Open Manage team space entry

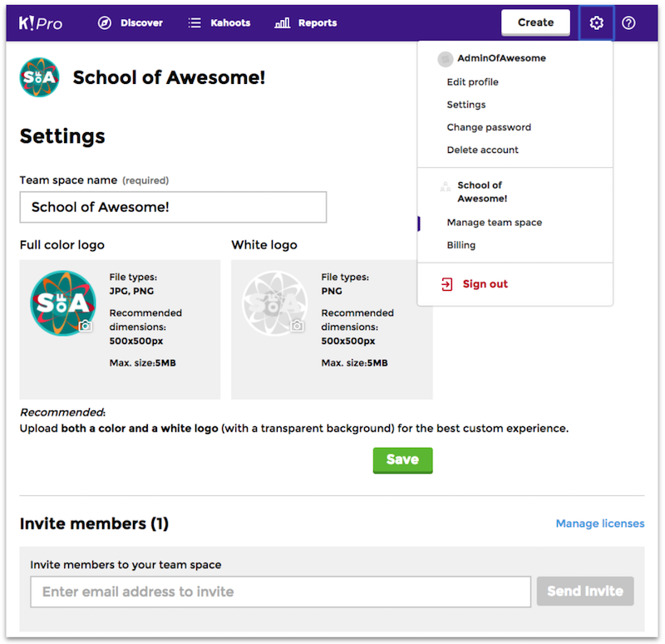click(x=494, y=223)
